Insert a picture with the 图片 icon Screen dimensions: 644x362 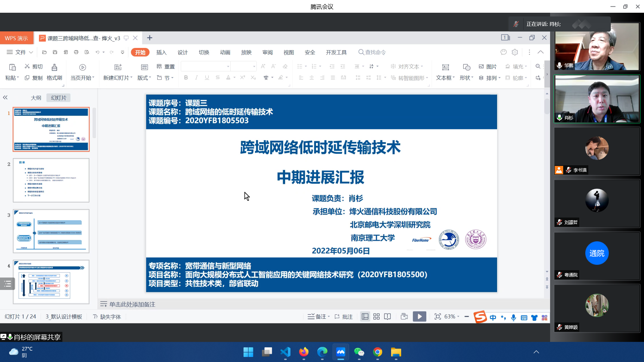pyautogui.click(x=481, y=66)
